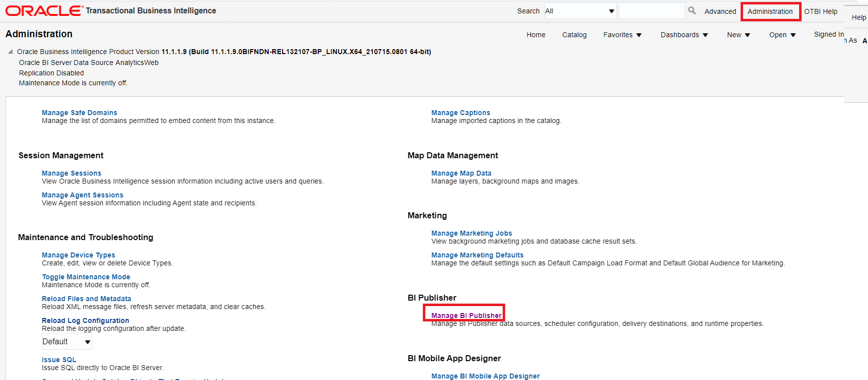The width and height of the screenshot is (868, 380).
Task: Open Issue SQL link
Action: (59, 360)
